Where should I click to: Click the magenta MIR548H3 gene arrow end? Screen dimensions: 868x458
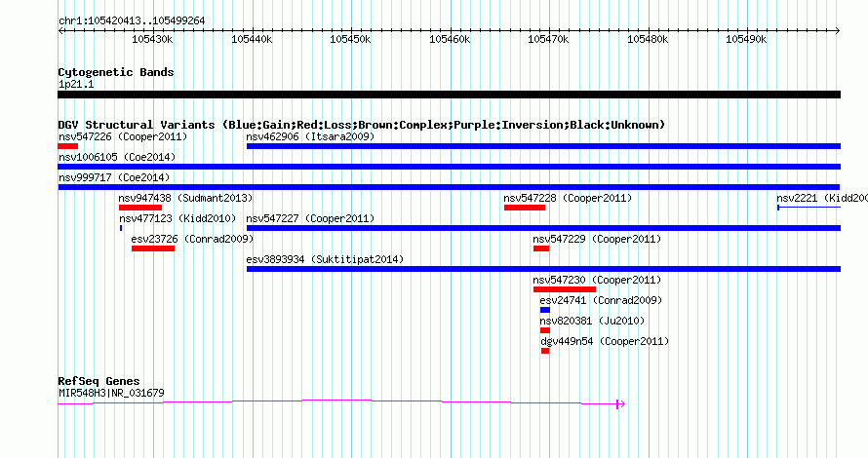pyautogui.click(x=620, y=404)
